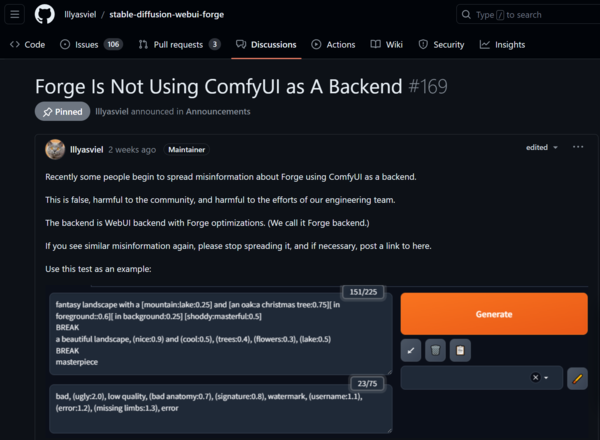Clear the styles selection with X
Viewport: 600px width, 440px height.
(535, 378)
